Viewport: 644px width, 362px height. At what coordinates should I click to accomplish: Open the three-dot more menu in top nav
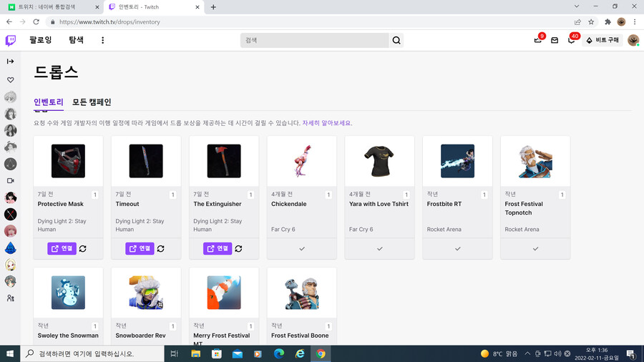pos(102,41)
